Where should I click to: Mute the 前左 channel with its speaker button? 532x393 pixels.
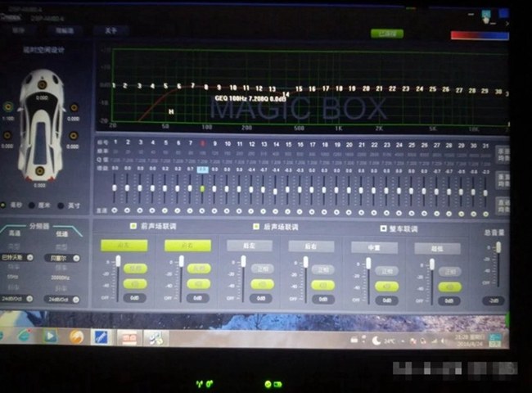135,284
